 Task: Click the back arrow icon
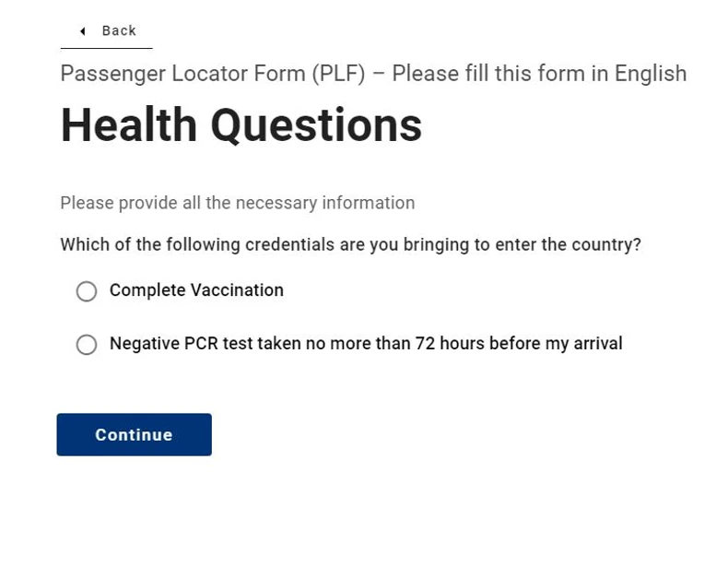click(82, 31)
